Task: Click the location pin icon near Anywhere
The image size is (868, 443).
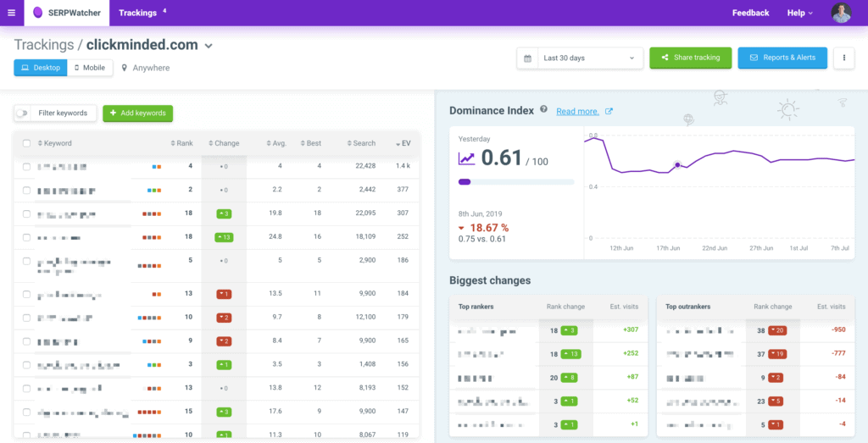Action: pyautogui.click(x=125, y=68)
